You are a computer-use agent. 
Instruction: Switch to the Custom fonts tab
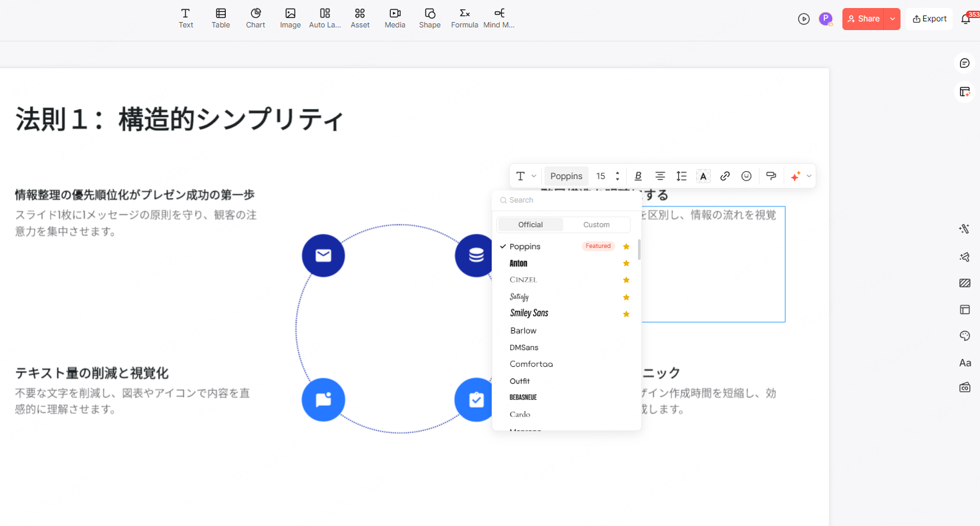click(596, 225)
